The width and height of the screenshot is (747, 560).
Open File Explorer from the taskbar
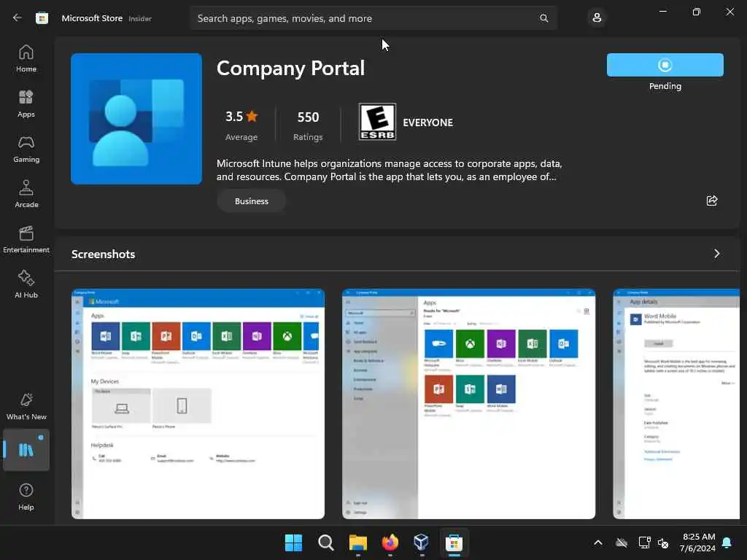point(357,542)
